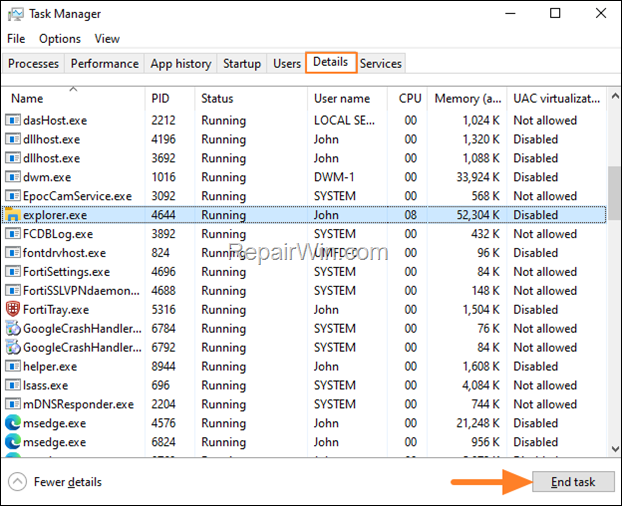Sort by the Status column header

click(x=251, y=98)
